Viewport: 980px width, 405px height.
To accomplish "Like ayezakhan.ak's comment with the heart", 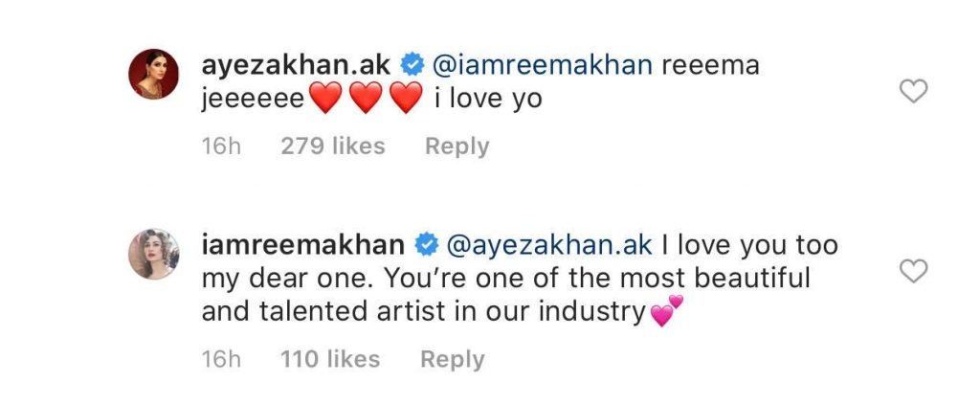I will 915,91.
